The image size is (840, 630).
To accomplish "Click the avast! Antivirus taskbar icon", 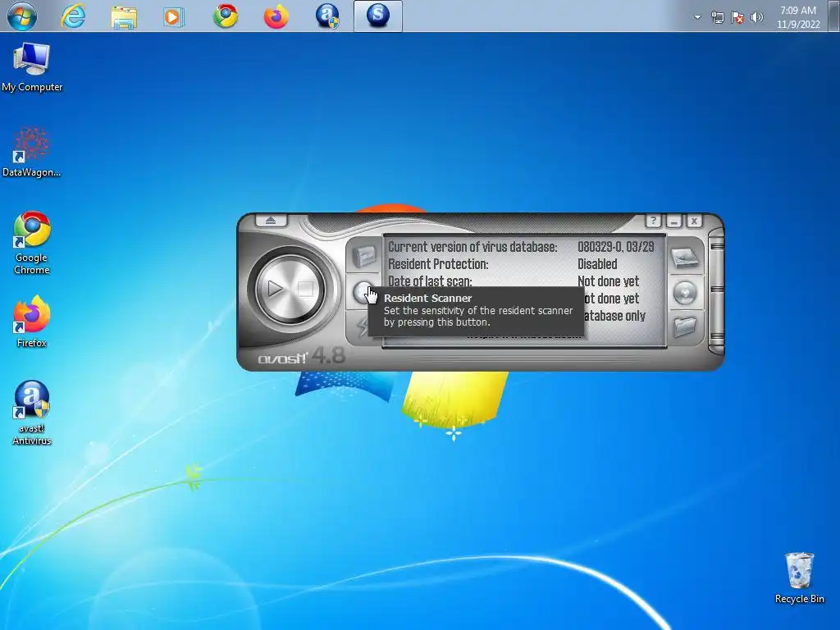I will coord(327,16).
